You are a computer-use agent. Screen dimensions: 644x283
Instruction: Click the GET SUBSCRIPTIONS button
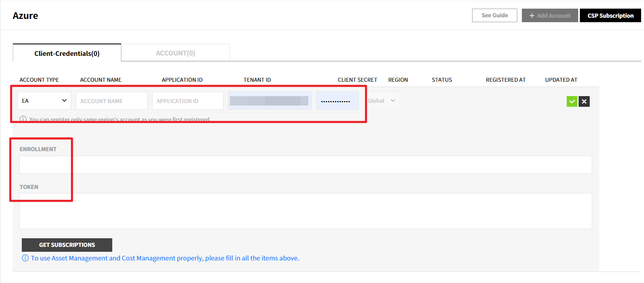[x=67, y=245]
